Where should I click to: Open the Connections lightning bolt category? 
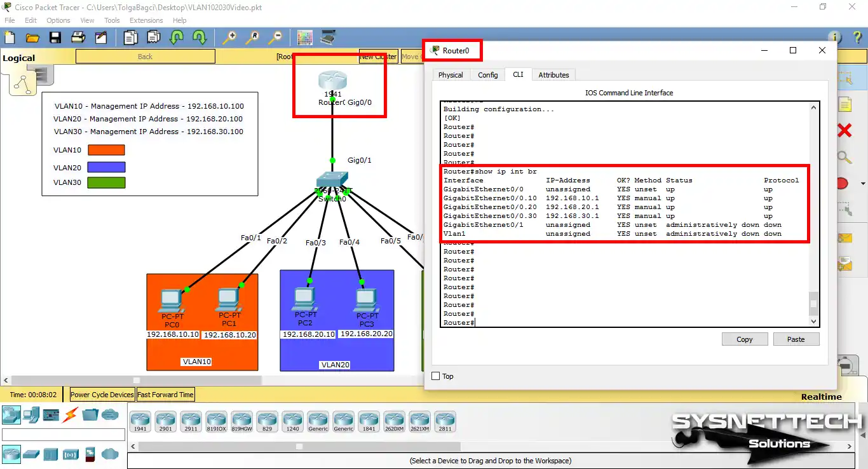(x=70, y=415)
